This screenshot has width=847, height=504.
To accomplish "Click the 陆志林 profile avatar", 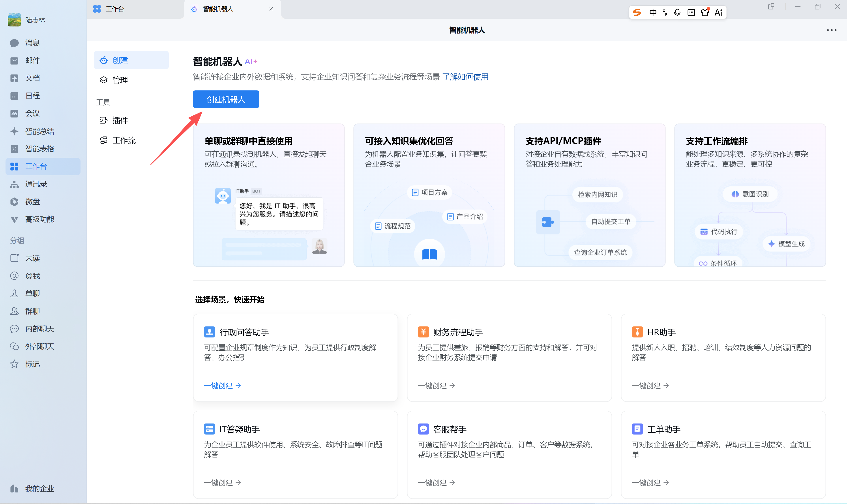I will (x=14, y=20).
